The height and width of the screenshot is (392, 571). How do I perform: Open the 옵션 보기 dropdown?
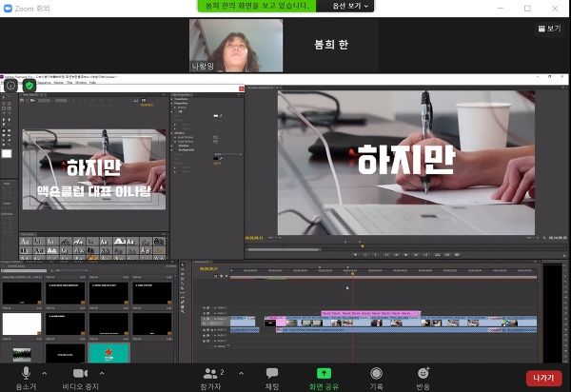[x=349, y=6]
